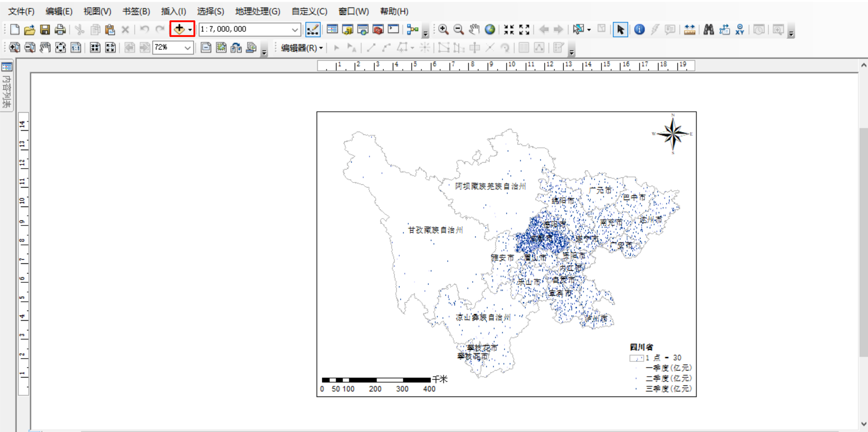This screenshot has height=432, width=868.
Task: Select the Pan tool on the Tools toolbar
Action: point(475,29)
